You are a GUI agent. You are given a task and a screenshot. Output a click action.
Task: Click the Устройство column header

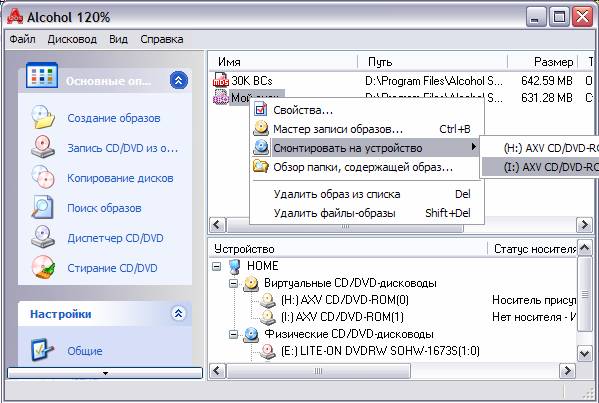click(x=348, y=249)
